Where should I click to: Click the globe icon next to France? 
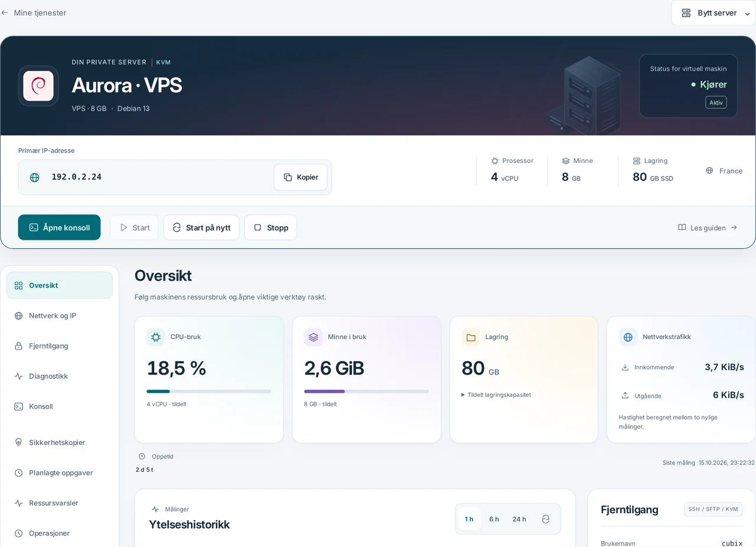tap(709, 171)
